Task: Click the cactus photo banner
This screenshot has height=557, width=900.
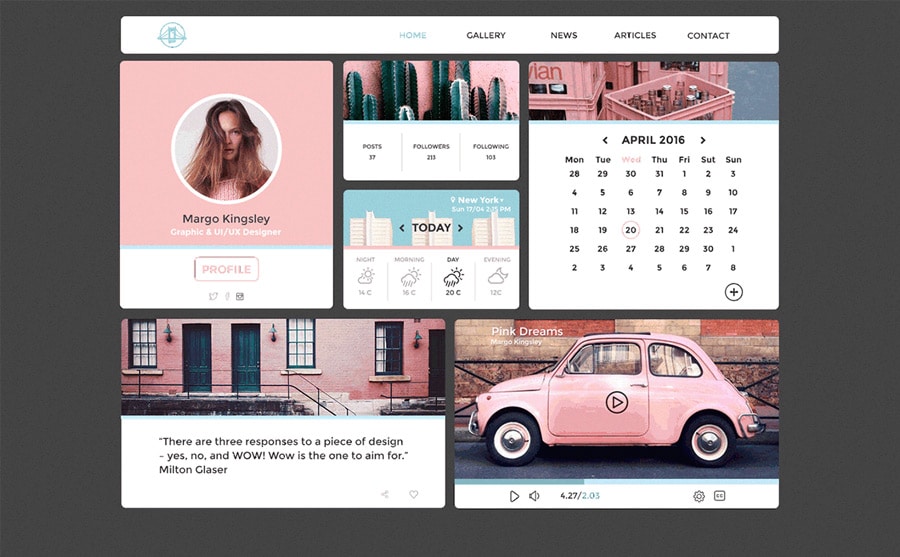Action: pos(431,91)
